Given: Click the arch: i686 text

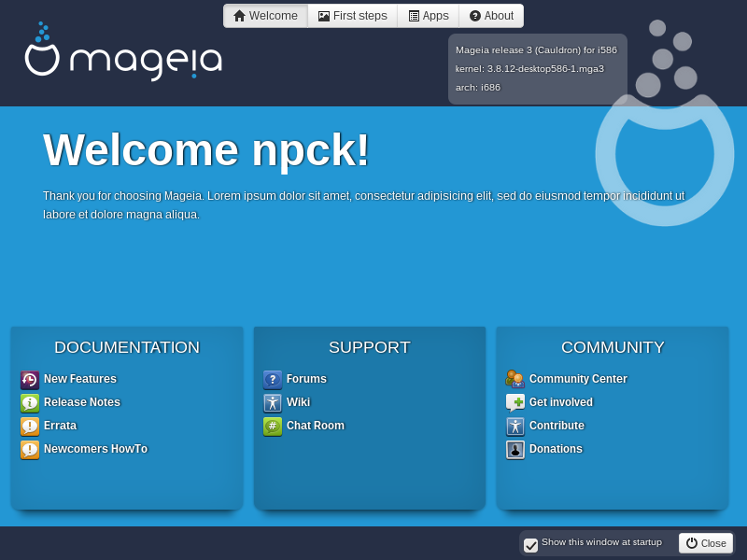Looking at the screenshot, I should [478, 87].
